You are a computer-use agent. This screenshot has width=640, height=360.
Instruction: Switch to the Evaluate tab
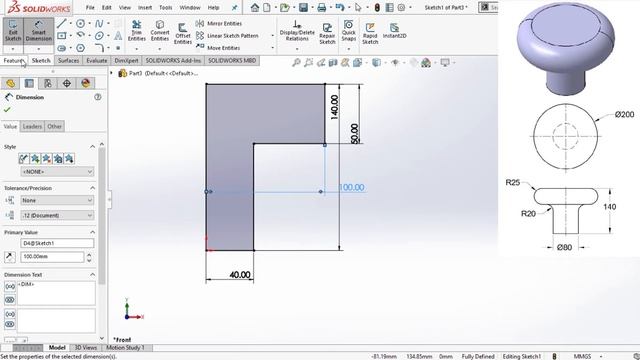point(97,60)
